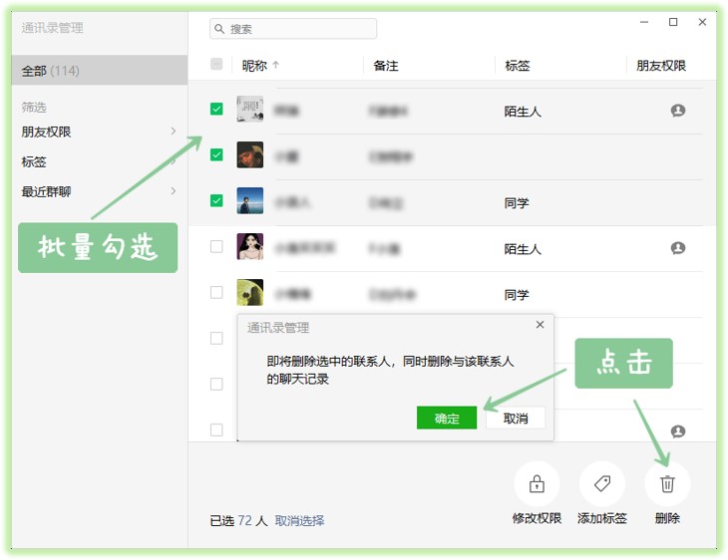Uncheck the second contact row checkbox
This screenshot has width=728, height=560.
coord(216,154)
